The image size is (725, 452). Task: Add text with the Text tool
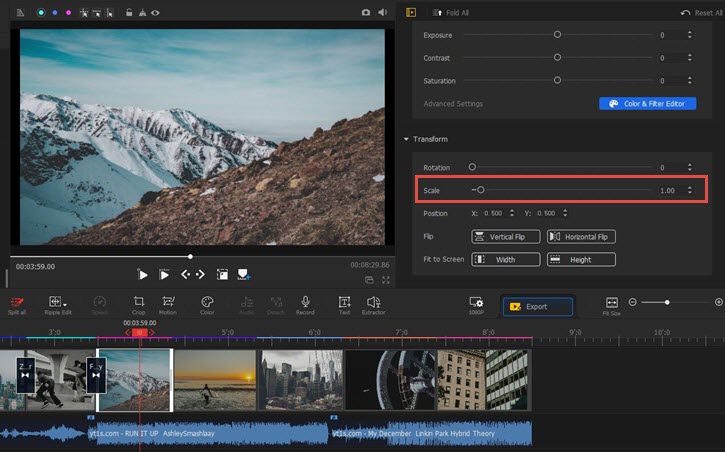coord(344,303)
